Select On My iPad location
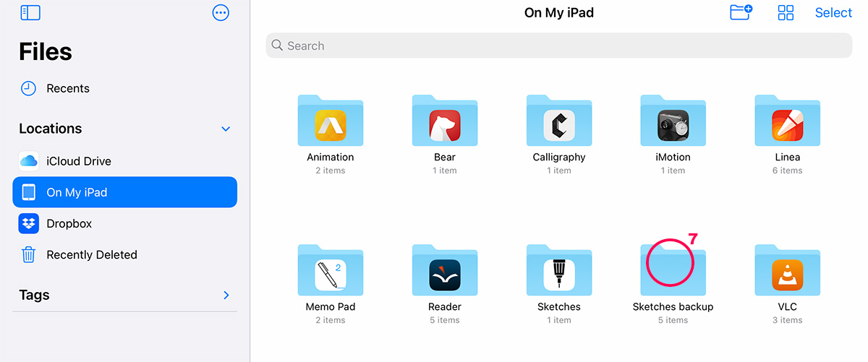 point(124,192)
